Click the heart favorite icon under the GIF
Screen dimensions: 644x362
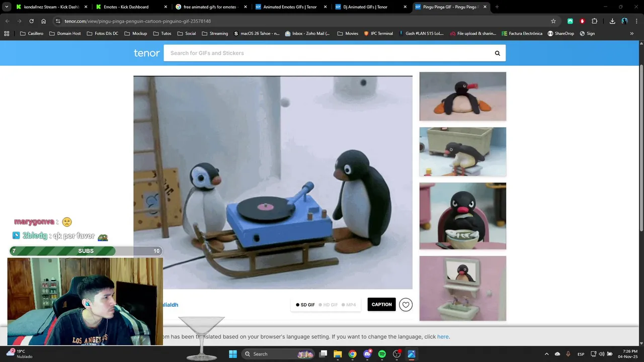(406, 305)
